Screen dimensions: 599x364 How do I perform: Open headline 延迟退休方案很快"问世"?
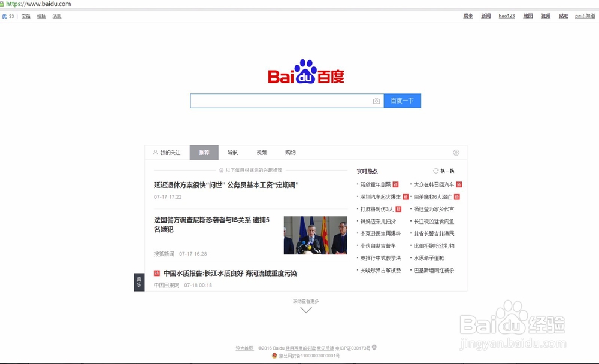tap(226, 185)
